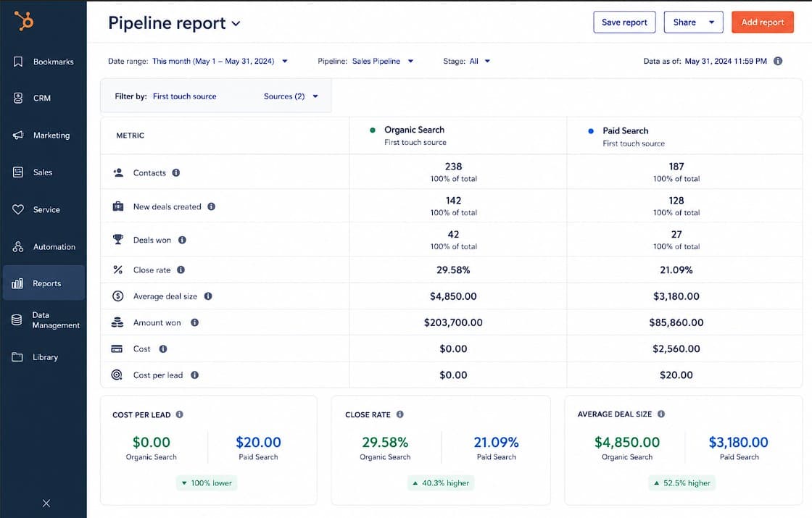The height and width of the screenshot is (518, 812).
Task: Click info icon beside Cost per lead metric
Action: [x=195, y=375]
